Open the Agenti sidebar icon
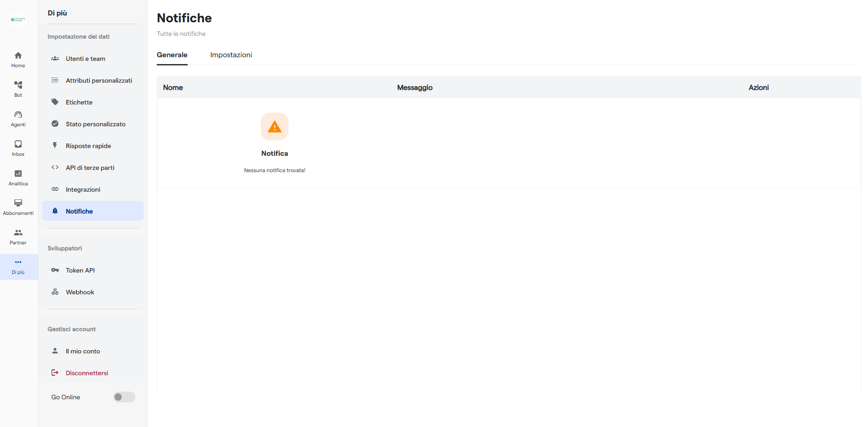The image size is (868, 427). pyautogui.click(x=18, y=117)
